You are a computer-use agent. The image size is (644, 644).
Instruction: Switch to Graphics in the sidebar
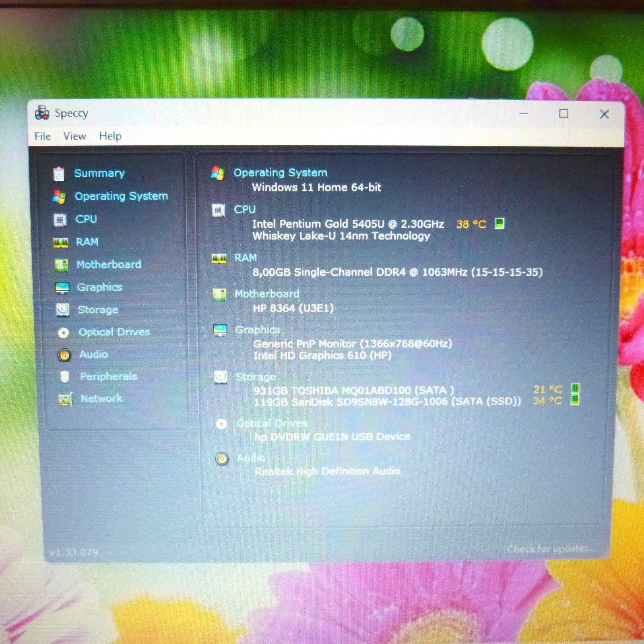pos(100,287)
